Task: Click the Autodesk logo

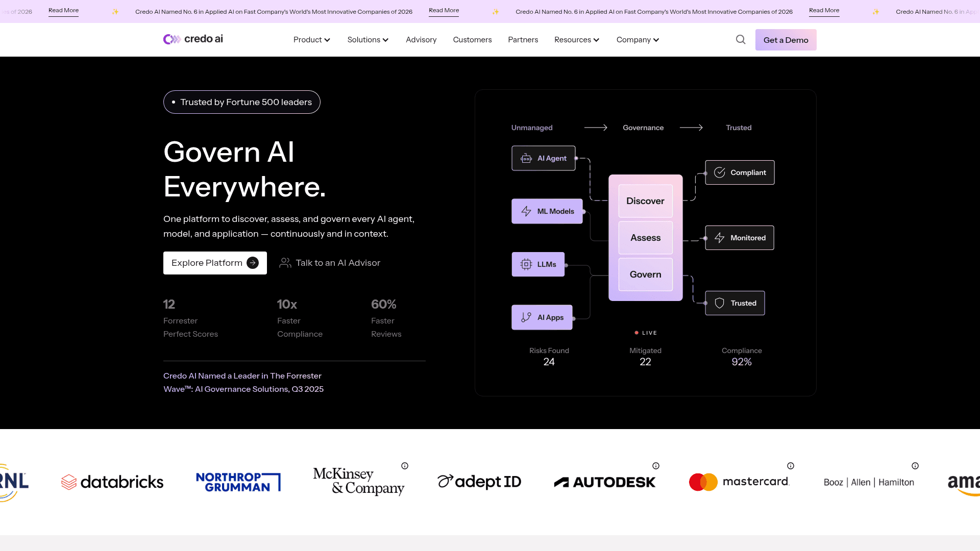Action: coord(605,482)
